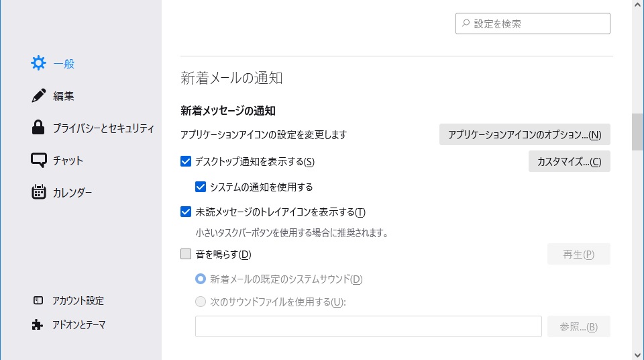The image size is (644, 360).
Task: Click the magnifier icon in search box
Action: click(466, 24)
